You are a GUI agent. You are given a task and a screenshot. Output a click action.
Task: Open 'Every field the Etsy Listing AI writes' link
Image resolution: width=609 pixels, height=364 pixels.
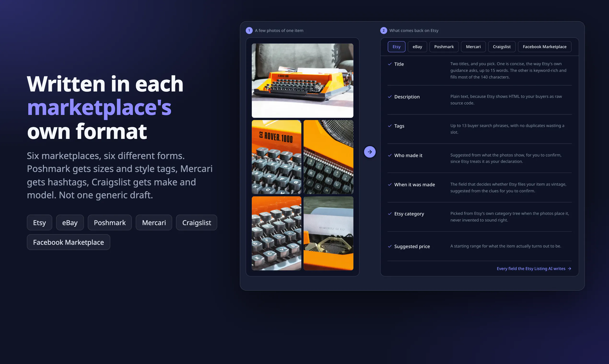tap(534, 269)
